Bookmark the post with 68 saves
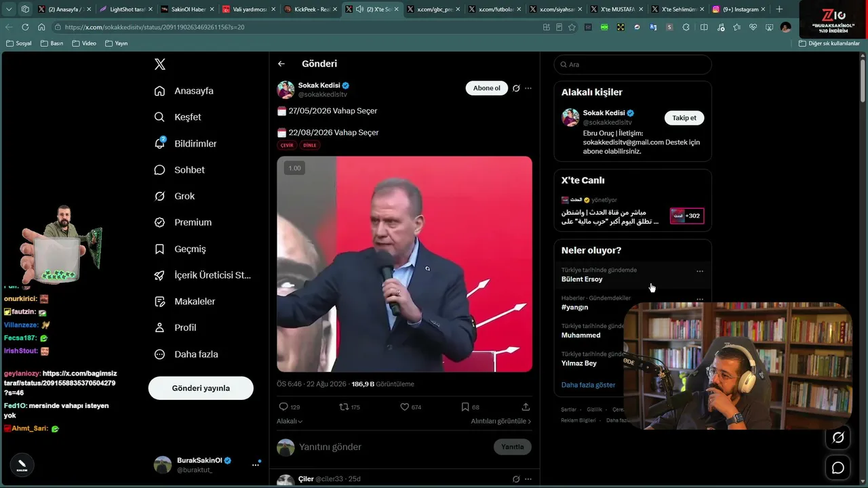The image size is (868, 488). pyautogui.click(x=465, y=407)
